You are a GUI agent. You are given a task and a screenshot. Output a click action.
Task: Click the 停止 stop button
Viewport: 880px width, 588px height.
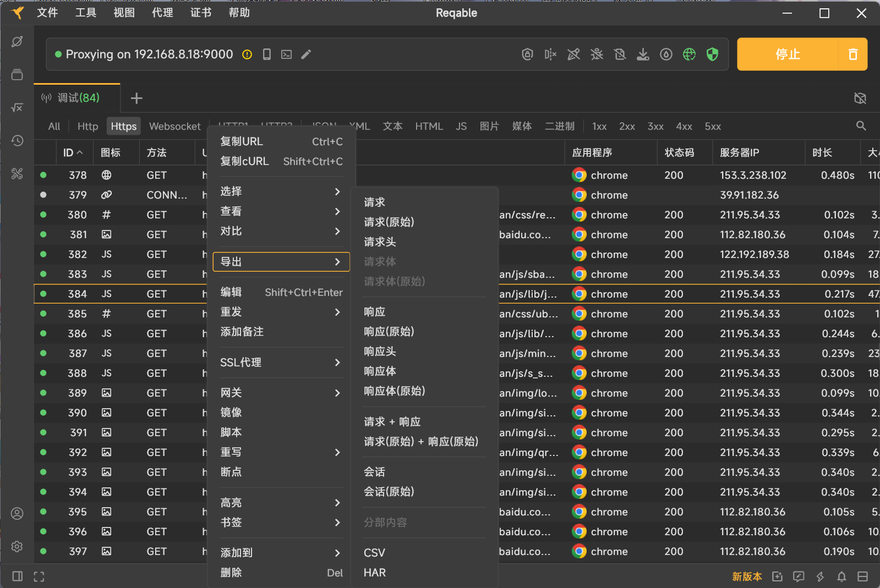[x=788, y=54]
